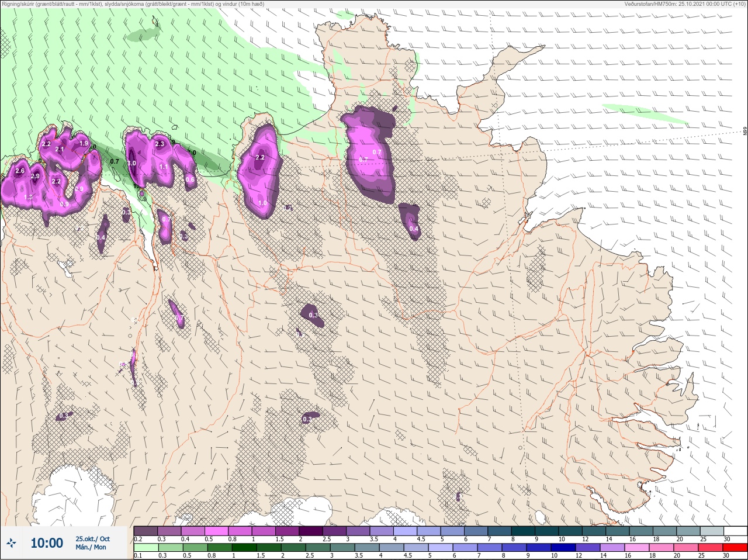
Task: Click the 'Mán./ Mon' weekday label
Action: coord(91,548)
